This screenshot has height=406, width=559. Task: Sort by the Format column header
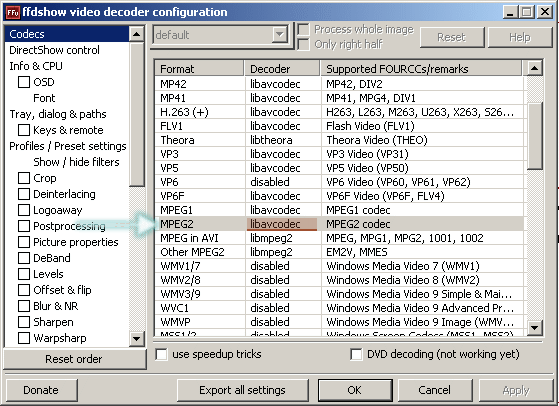click(200, 68)
